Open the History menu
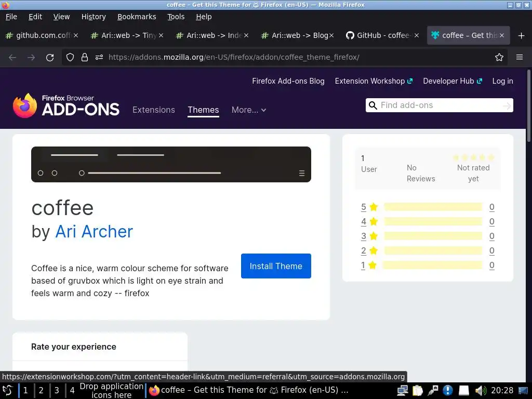The height and width of the screenshot is (399, 532). 94,17
